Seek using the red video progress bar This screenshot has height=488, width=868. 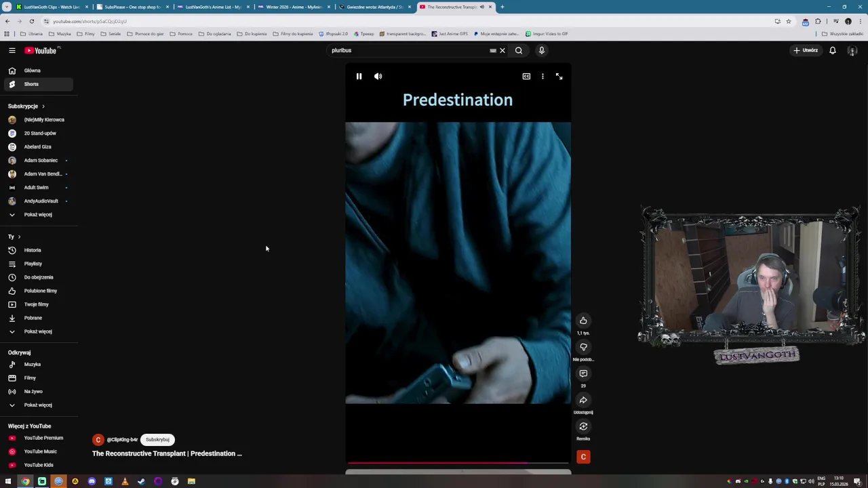tap(458, 464)
